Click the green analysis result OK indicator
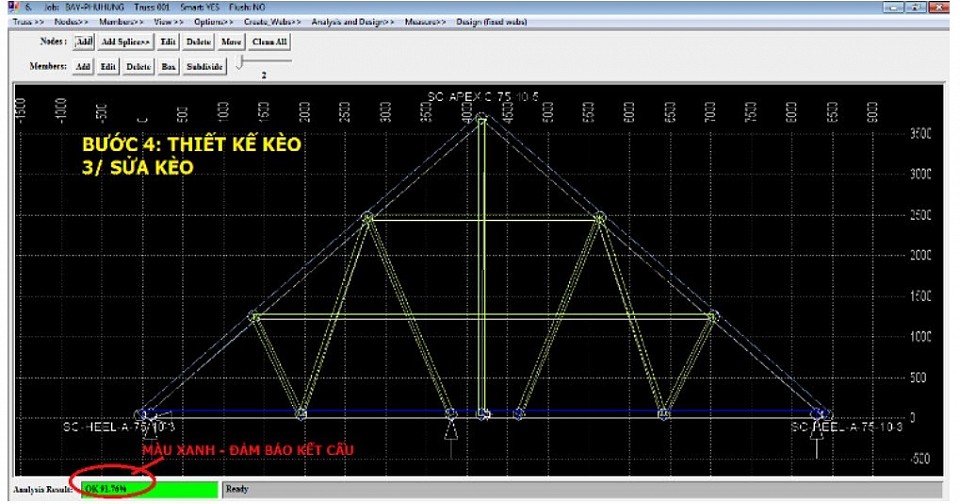The height and width of the screenshot is (504, 960). coord(150,489)
